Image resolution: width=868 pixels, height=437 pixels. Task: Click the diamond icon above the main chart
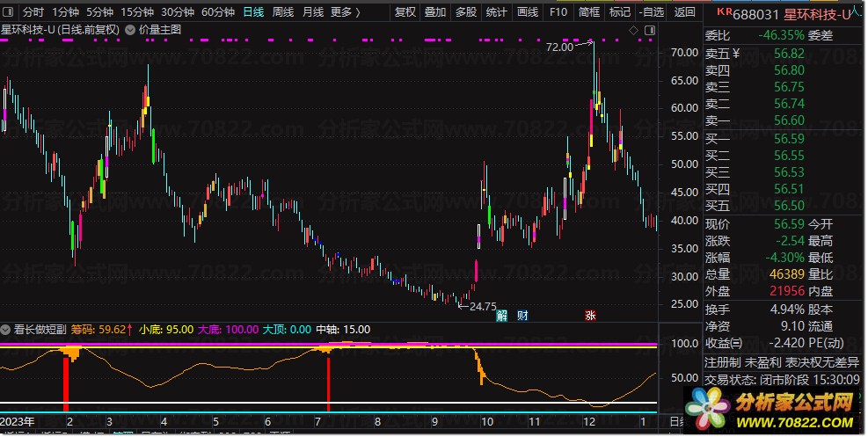coord(633,31)
